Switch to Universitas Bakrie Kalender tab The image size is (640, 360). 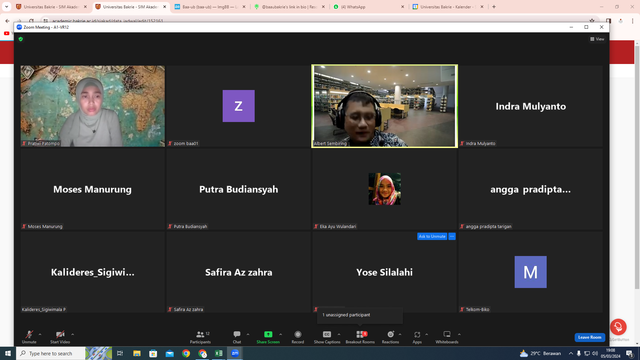click(x=447, y=7)
